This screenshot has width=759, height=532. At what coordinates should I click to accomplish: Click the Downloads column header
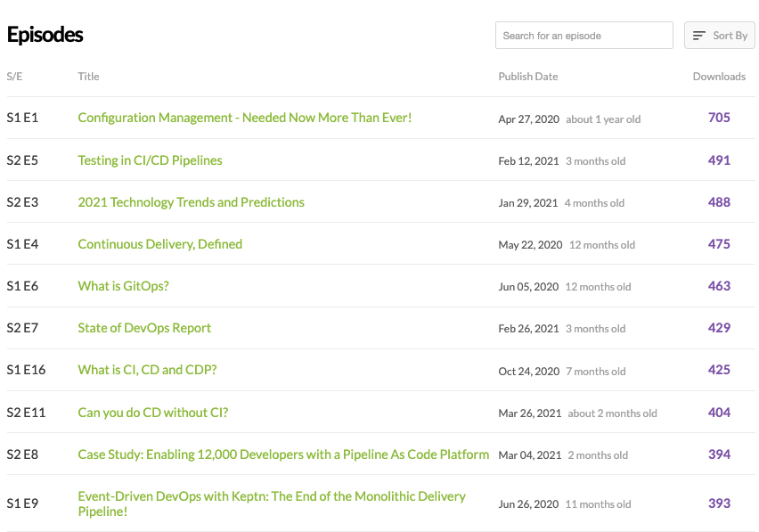pyautogui.click(x=719, y=77)
